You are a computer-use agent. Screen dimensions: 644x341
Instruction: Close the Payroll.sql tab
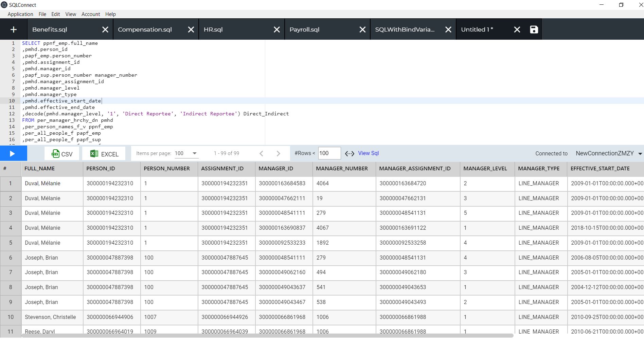click(x=362, y=29)
